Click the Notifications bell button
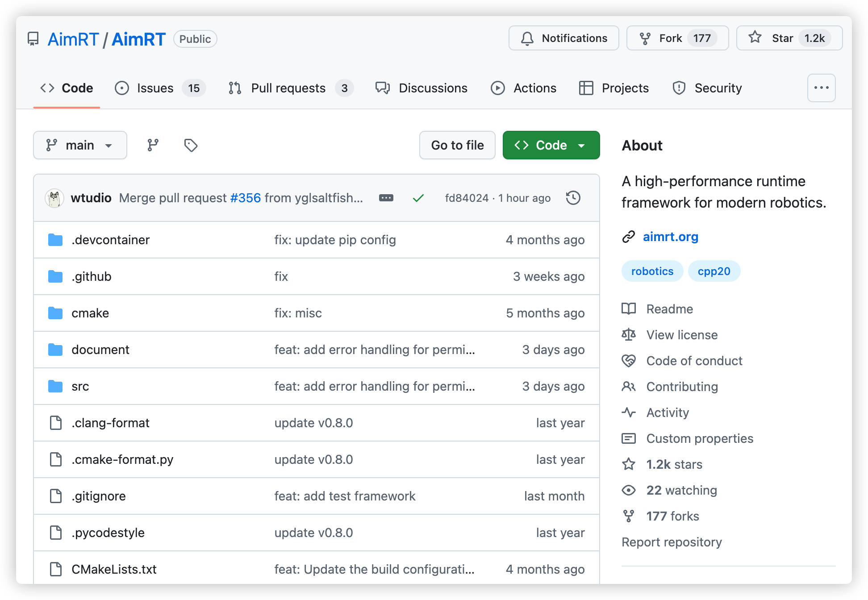This screenshot has height=600, width=868. coord(563,38)
